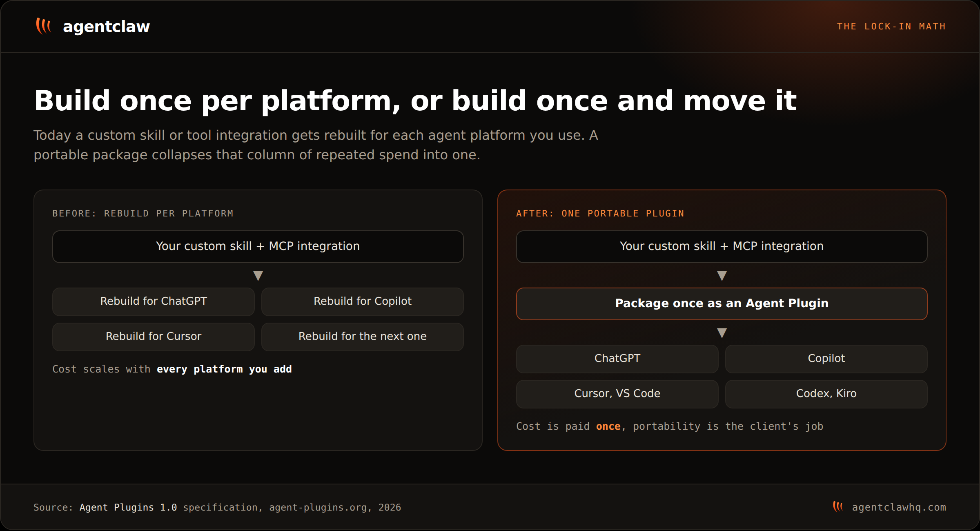Click the down arrow in the Before panel
The width and height of the screenshot is (980, 531).
[258, 276]
